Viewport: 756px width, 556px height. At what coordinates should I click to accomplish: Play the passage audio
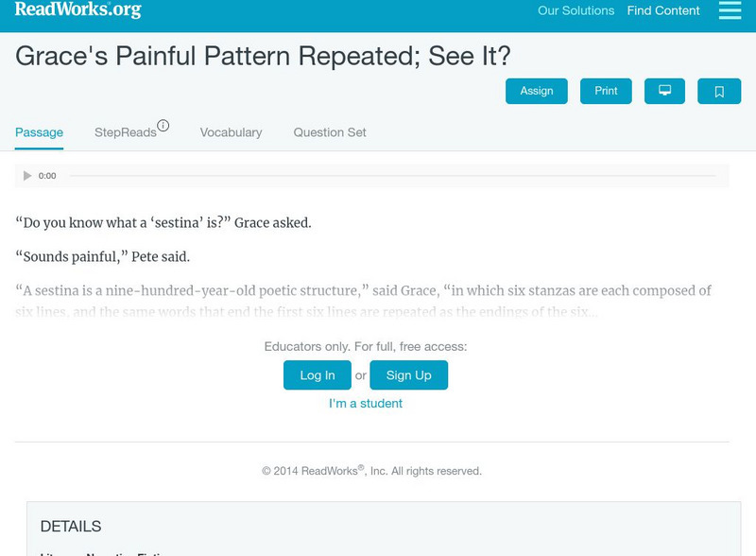pyautogui.click(x=27, y=176)
